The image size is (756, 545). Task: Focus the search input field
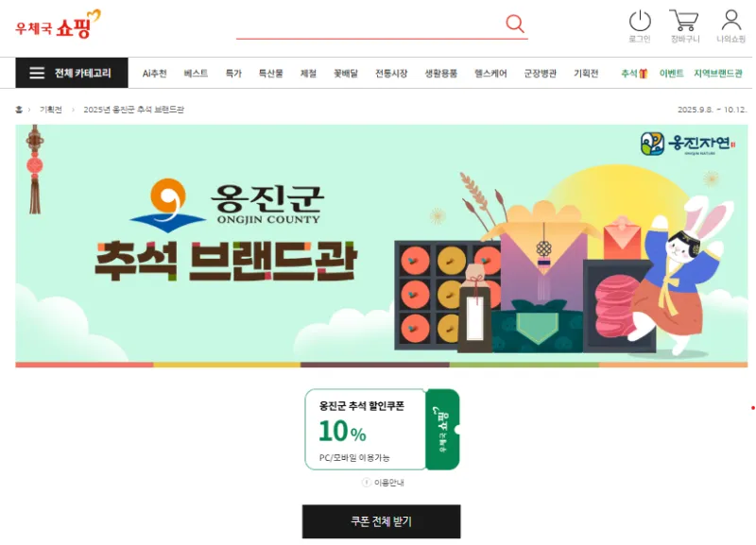pyautogui.click(x=369, y=25)
